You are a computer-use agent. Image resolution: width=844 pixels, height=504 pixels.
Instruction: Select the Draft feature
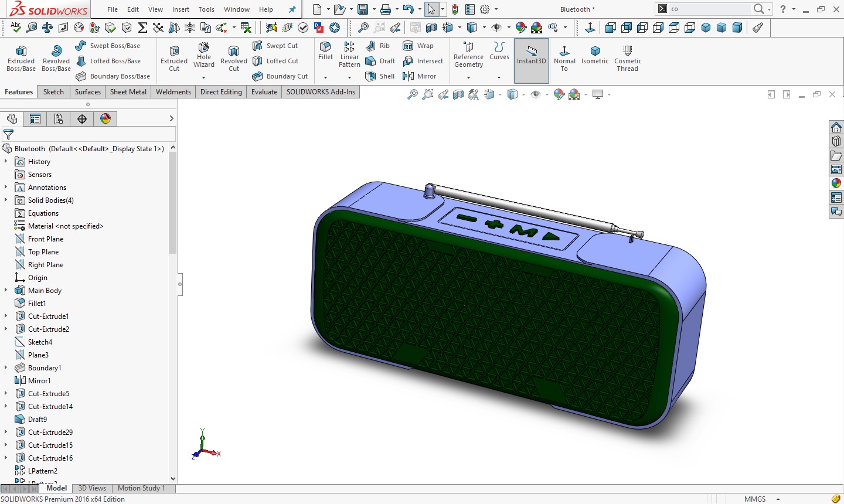[380, 61]
